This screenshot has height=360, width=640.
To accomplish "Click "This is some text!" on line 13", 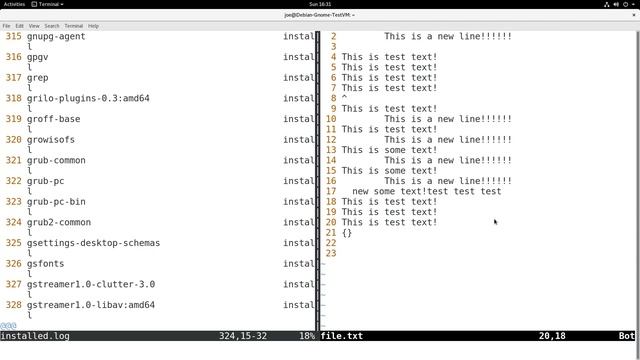I will point(389,150).
